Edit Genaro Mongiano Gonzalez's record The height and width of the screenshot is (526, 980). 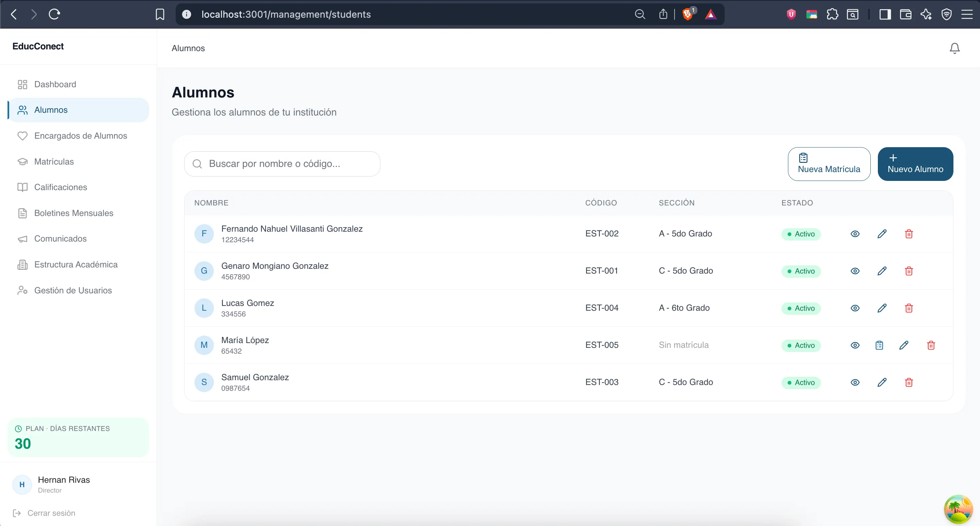[x=882, y=271]
